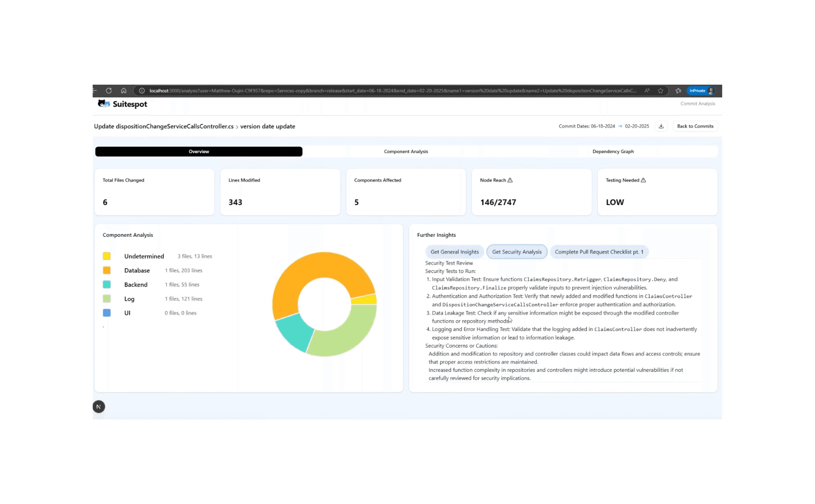Click the download report icon
This screenshot has height=504, width=815.
coord(661,126)
